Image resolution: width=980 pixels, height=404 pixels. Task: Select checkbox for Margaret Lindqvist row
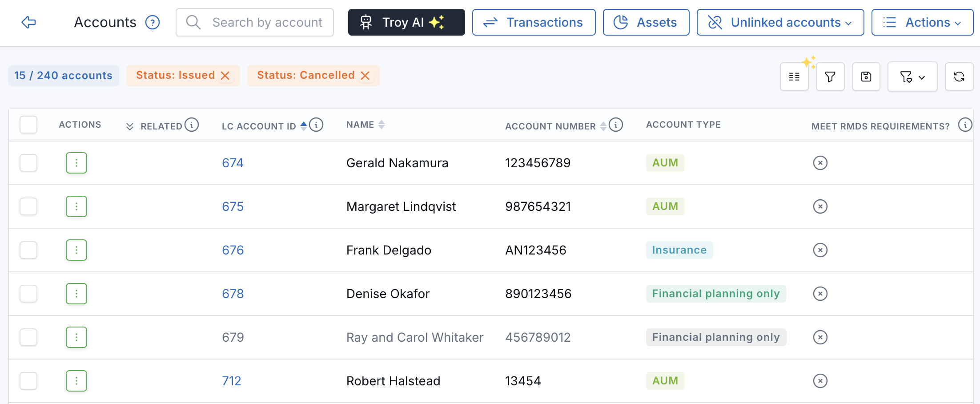coord(28,206)
